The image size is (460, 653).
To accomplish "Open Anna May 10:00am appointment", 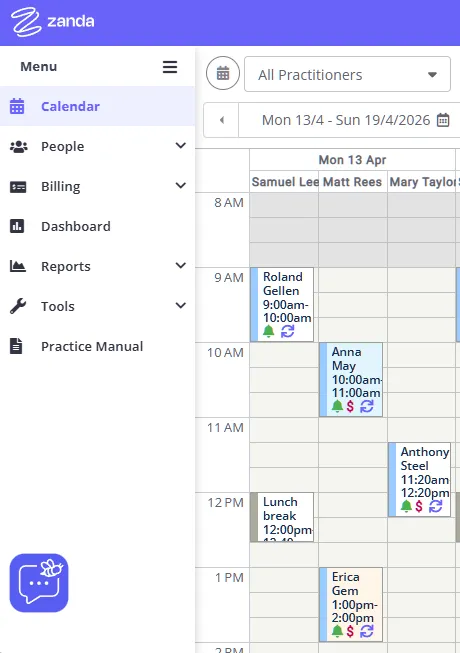I will point(351,379).
